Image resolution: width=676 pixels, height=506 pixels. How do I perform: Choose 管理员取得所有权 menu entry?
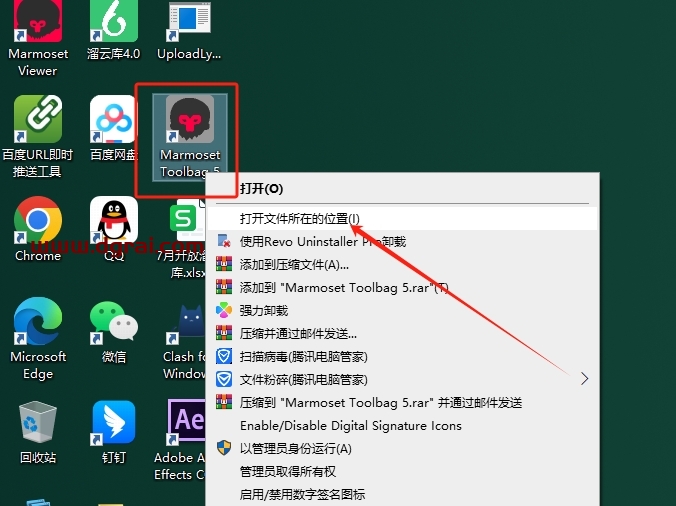click(403, 472)
